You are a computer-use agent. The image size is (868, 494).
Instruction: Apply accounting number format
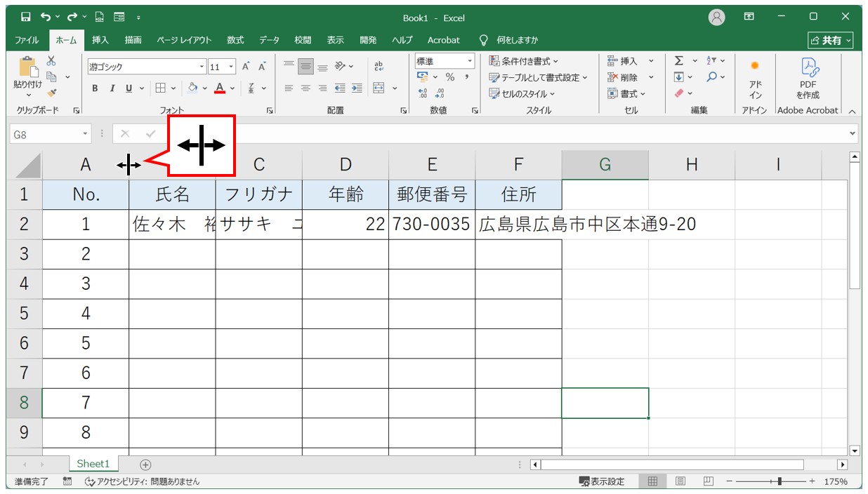pyautogui.click(x=423, y=77)
